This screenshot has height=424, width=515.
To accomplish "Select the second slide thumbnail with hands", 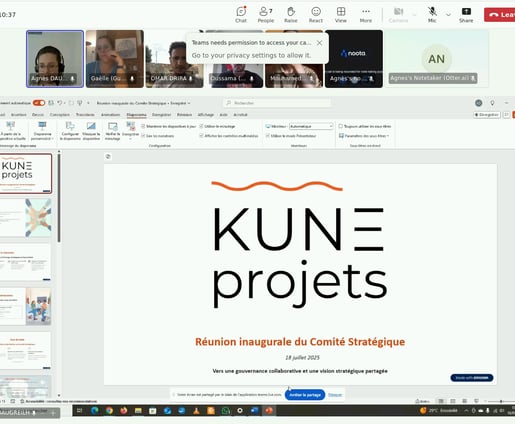I will pos(26,218).
